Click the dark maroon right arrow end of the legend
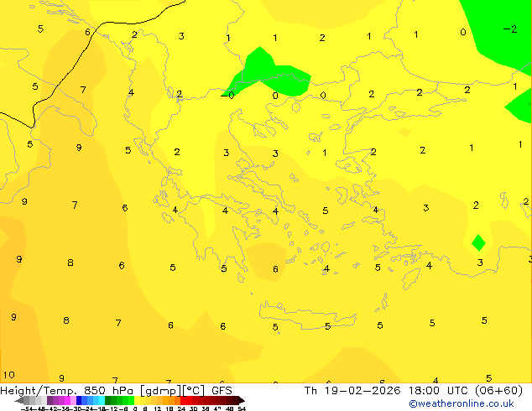532x411 pixels. click(x=242, y=401)
